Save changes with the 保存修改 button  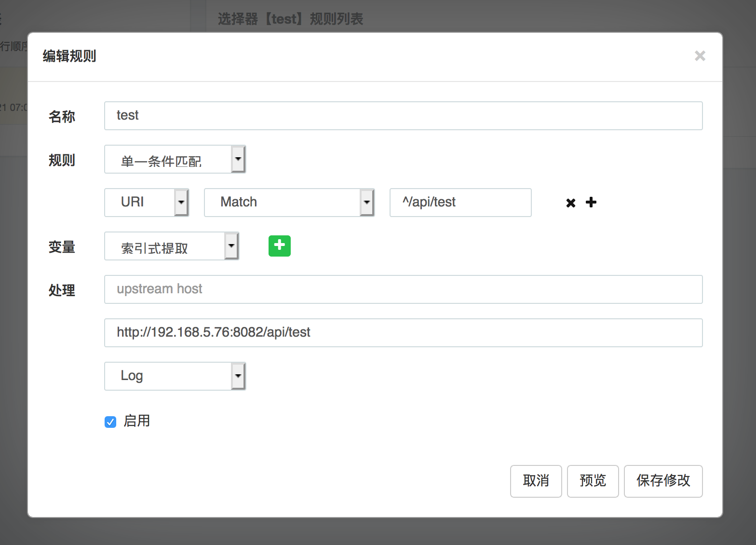663,481
